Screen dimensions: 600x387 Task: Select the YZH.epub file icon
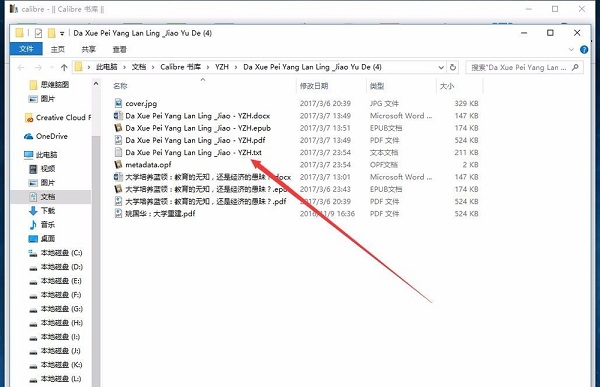coord(119,128)
